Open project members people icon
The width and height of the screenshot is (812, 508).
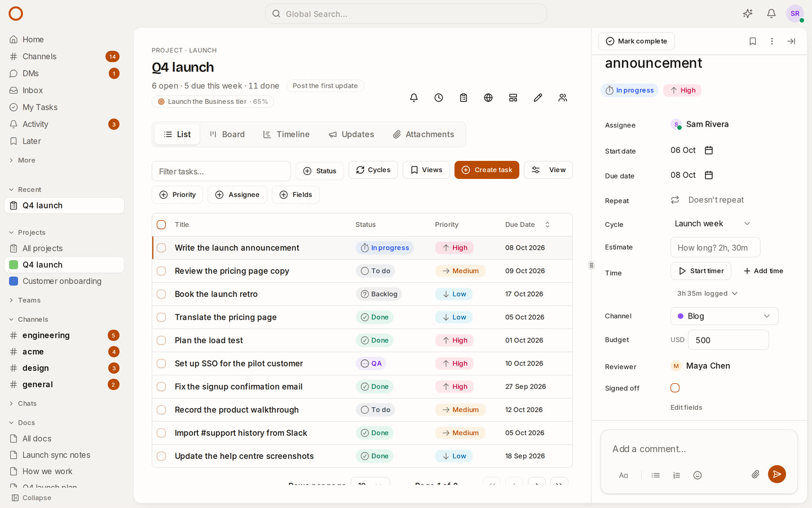[563, 98]
